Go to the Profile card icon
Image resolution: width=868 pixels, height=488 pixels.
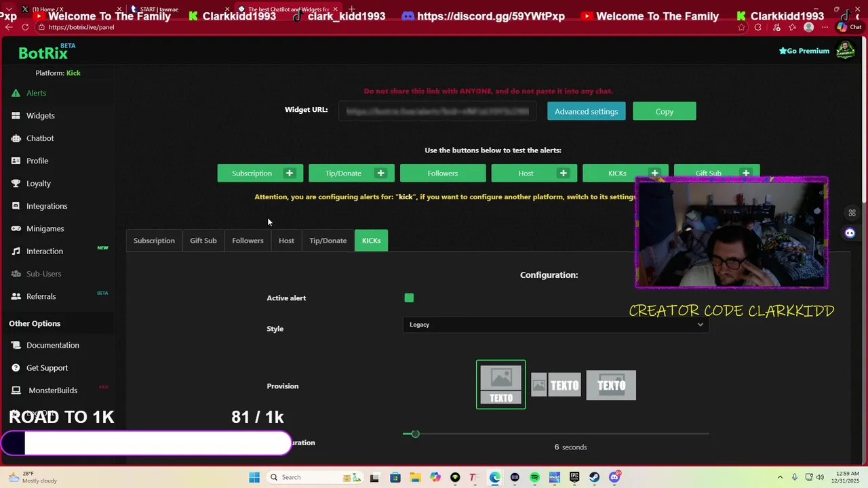pos(16,161)
